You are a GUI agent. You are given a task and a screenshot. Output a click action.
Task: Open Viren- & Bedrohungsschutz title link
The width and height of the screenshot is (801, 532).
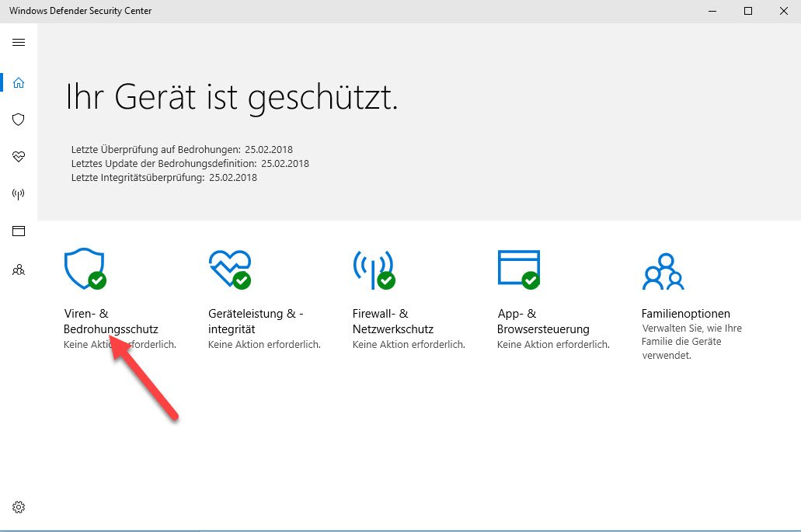[x=111, y=321]
